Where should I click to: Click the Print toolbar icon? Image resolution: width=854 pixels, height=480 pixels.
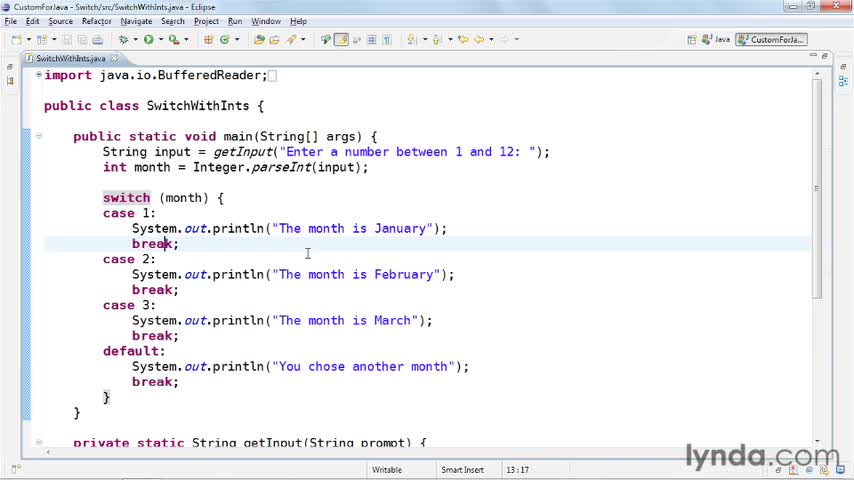[97, 40]
